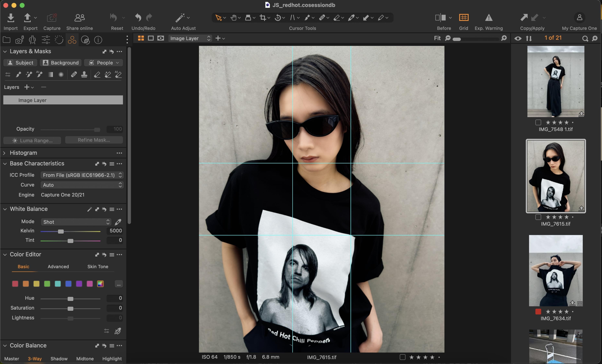602x364 pixels.
Task: Toggle the Grid overlay
Action: pyautogui.click(x=464, y=18)
